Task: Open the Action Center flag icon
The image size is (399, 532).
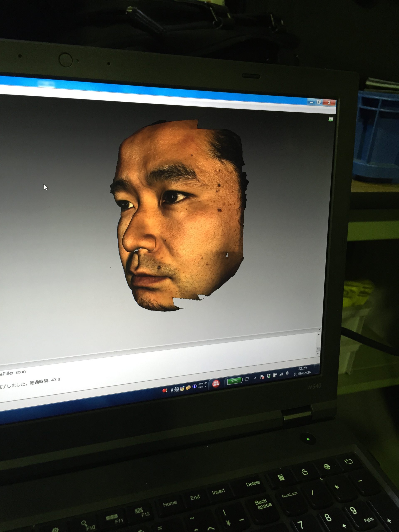Action: (x=262, y=377)
